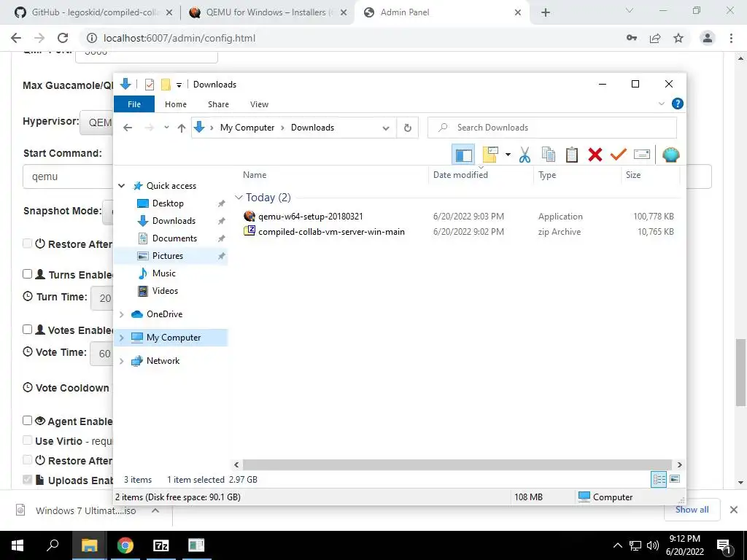747x560 pixels.
Task: Click the red X Delete icon
Action: (x=595, y=155)
